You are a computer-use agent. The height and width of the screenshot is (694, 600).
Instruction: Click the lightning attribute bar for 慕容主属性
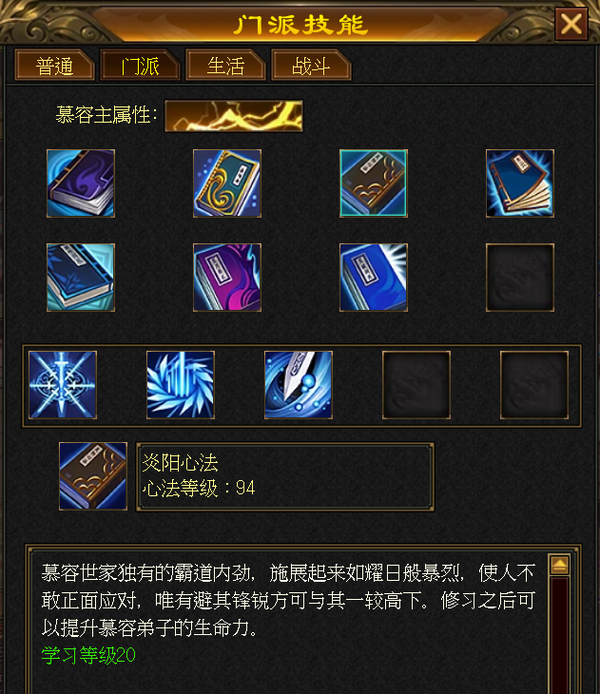[234, 116]
